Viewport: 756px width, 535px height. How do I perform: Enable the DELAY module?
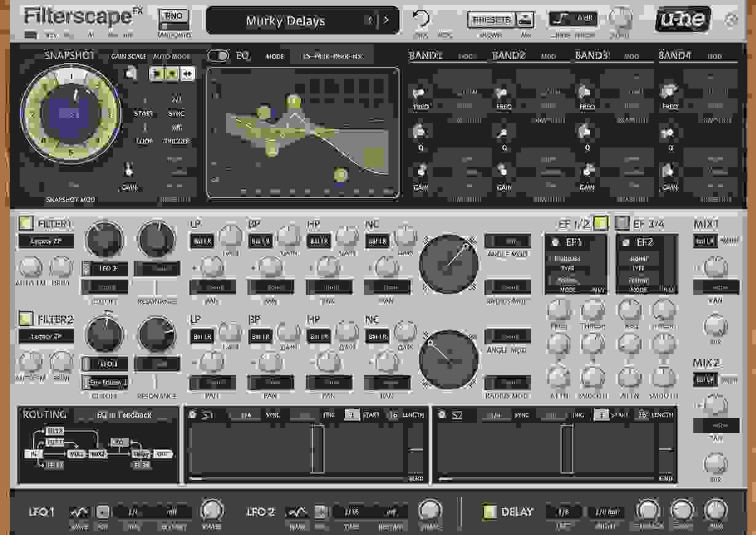489,511
